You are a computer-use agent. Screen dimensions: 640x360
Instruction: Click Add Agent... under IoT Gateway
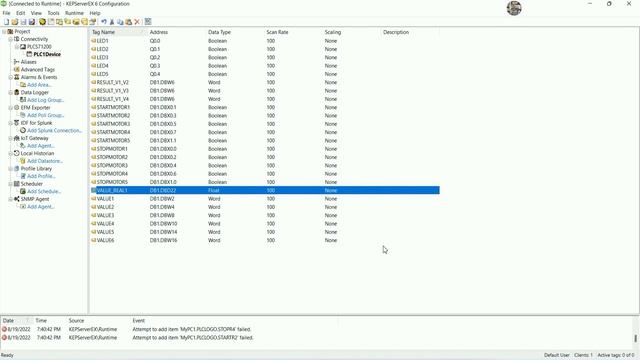pyautogui.click(x=41, y=146)
